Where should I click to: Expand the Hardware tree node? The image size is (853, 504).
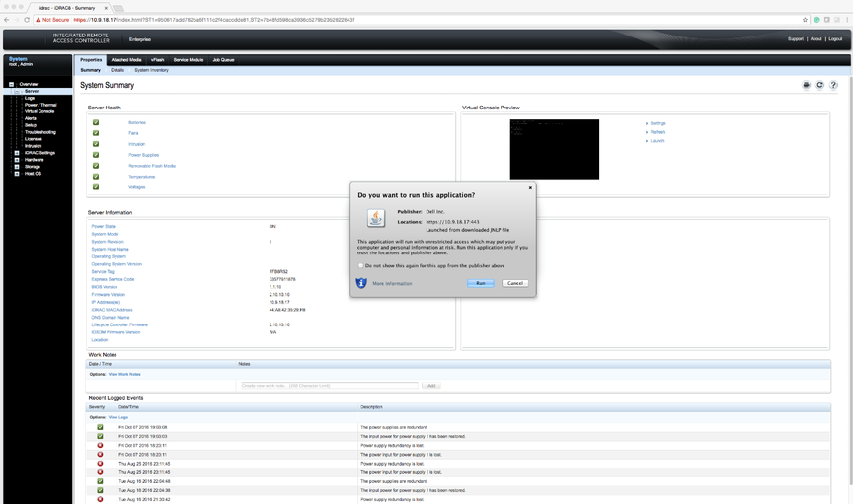[x=17, y=160]
